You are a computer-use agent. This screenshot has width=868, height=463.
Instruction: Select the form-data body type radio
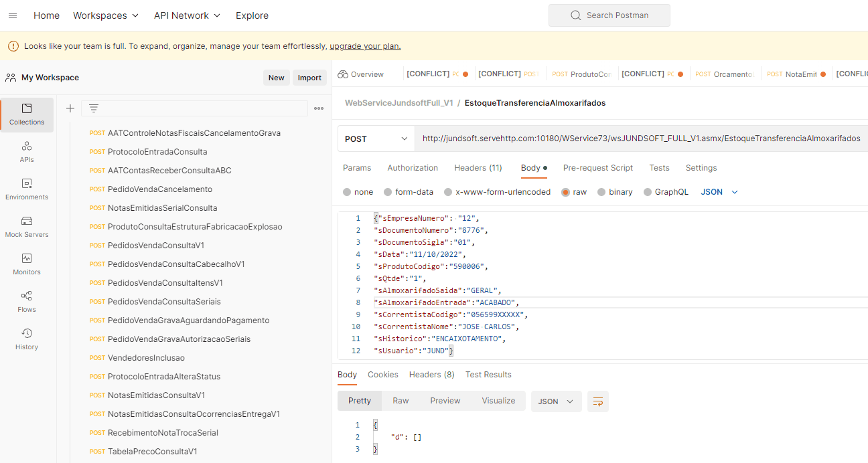(x=388, y=192)
